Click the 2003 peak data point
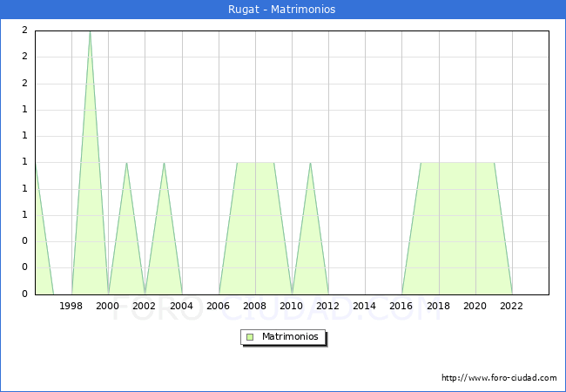Image resolution: width=566 pixels, height=392 pixels. pyautogui.click(x=164, y=163)
